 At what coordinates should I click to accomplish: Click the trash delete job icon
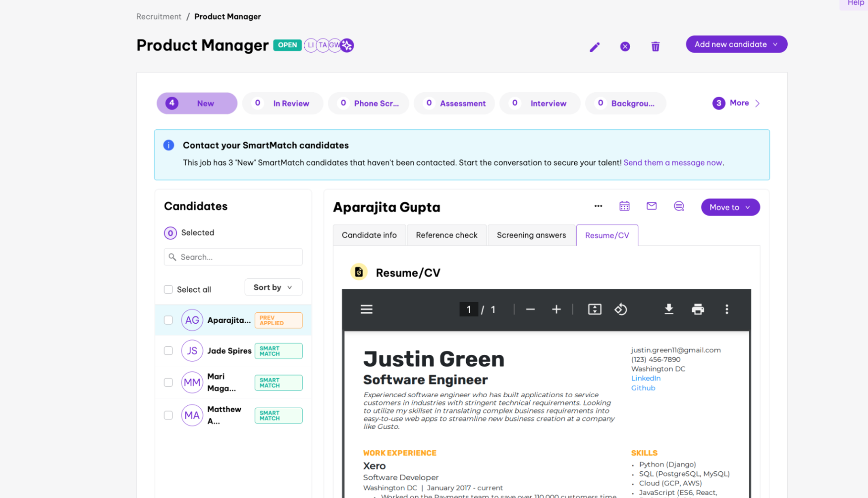point(655,47)
